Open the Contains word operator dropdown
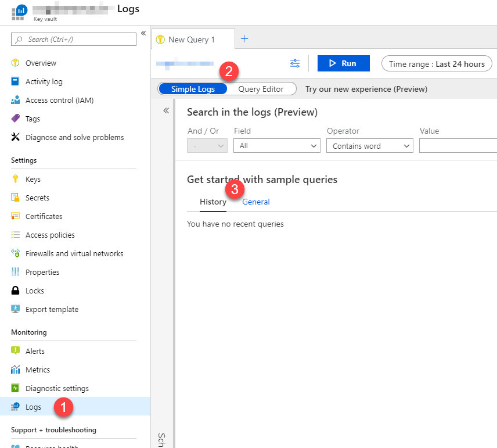The height and width of the screenshot is (448, 497). click(x=369, y=146)
